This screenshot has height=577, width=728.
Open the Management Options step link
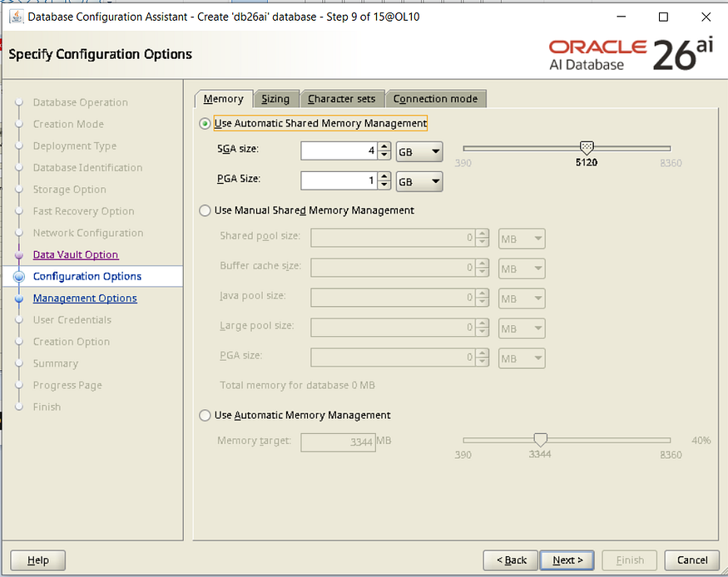pyautogui.click(x=85, y=298)
